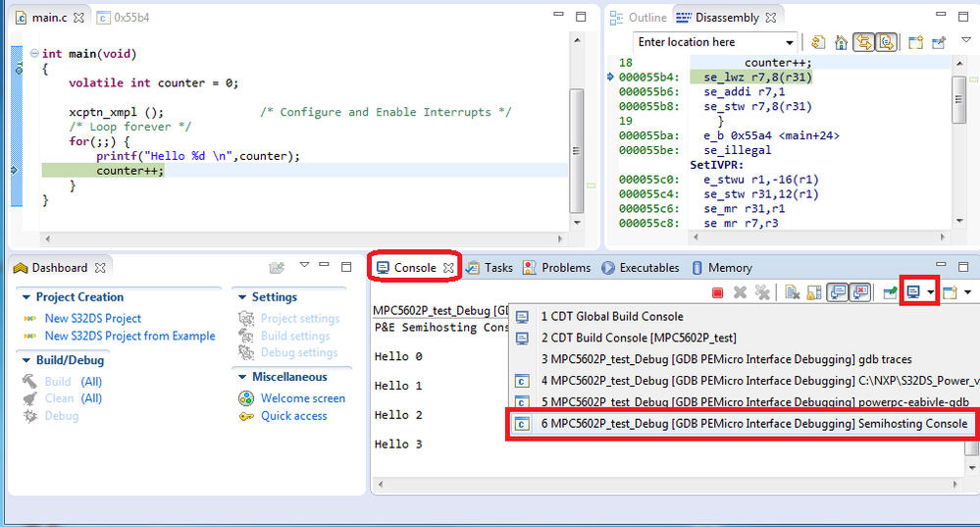Open Disassembly view menu triangle
Screen dimensions: 980x527
(966, 40)
